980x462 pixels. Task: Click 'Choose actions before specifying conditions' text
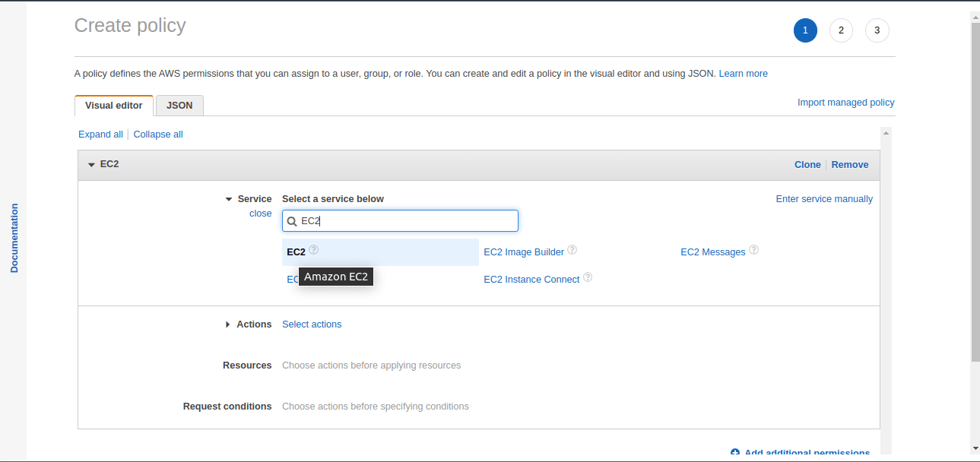376,407
